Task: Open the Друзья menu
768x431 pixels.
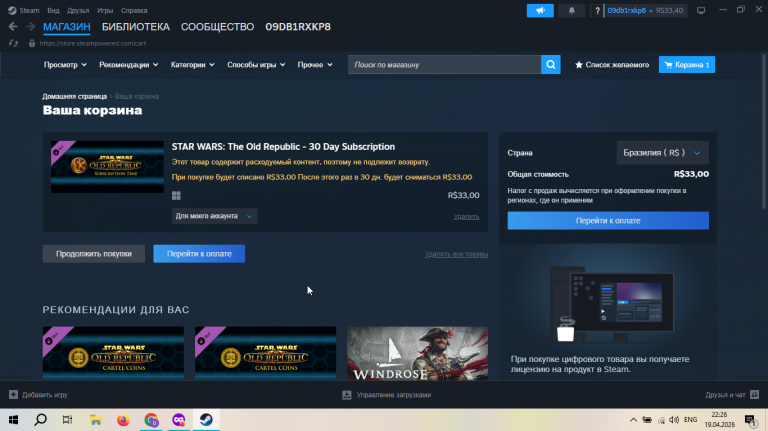Action: click(78, 10)
